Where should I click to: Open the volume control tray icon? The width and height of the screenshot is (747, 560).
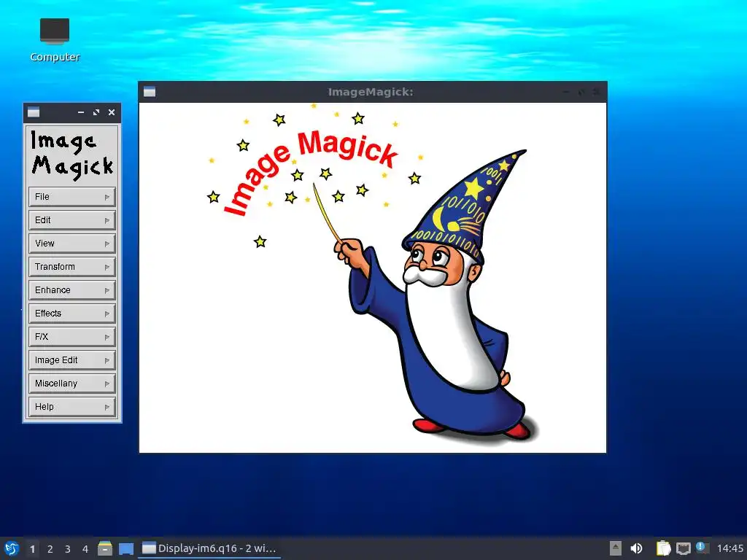(636, 548)
